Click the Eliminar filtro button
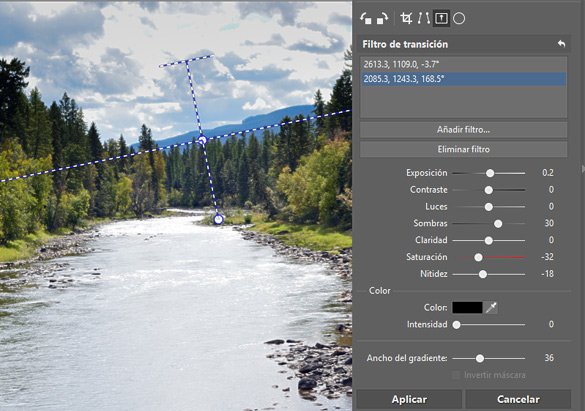The image size is (585, 411). coord(463,149)
